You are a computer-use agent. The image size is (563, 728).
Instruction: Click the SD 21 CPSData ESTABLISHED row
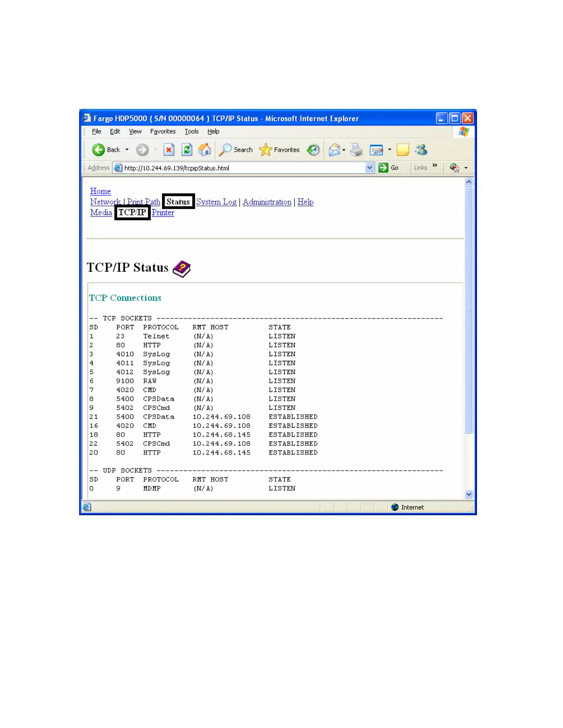pyautogui.click(x=203, y=417)
